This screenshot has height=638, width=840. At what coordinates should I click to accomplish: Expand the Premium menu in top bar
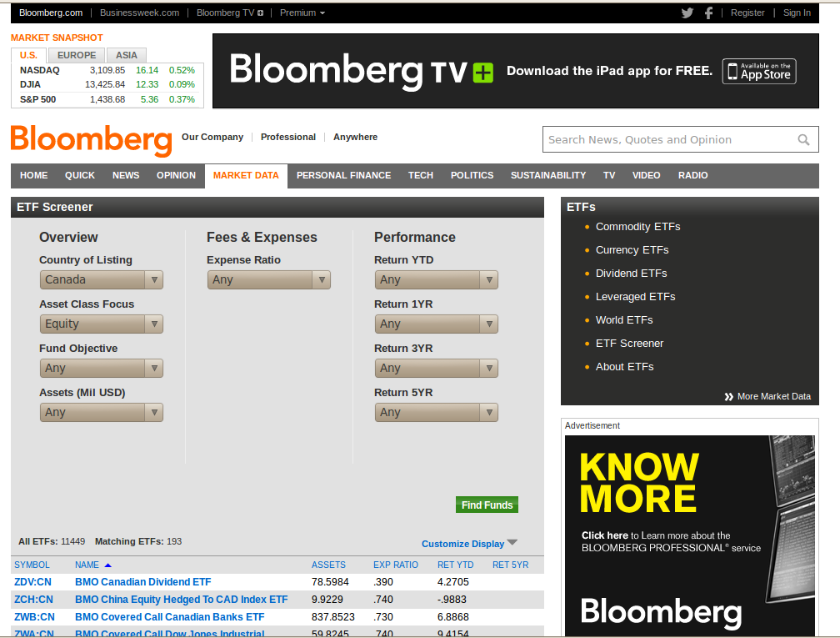click(302, 13)
